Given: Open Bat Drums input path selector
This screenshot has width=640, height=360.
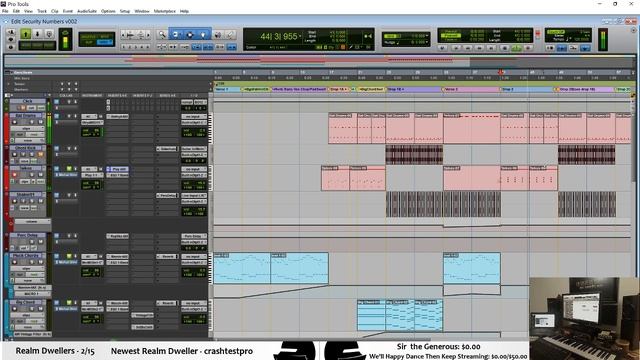Looking at the screenshot, I should pos(193,116).
